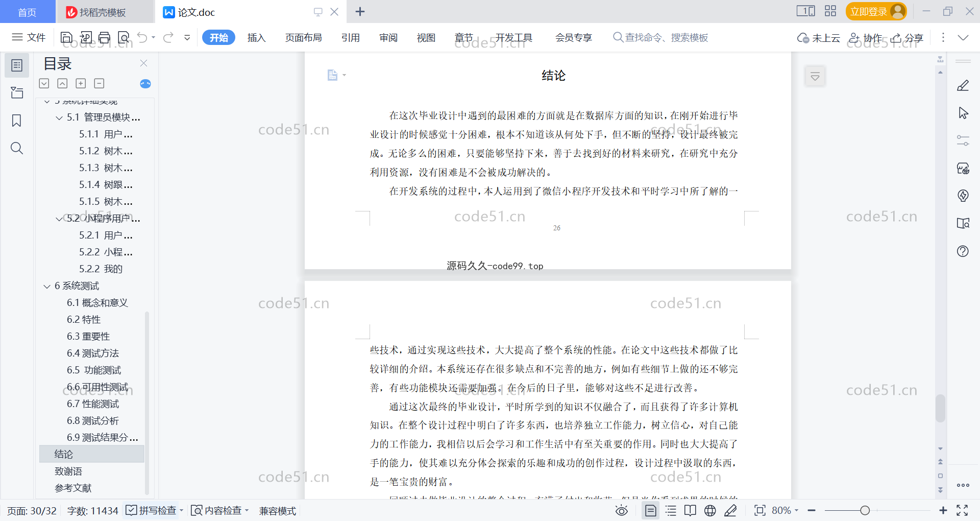Click the 协作 collaborate button

point(866,38)
